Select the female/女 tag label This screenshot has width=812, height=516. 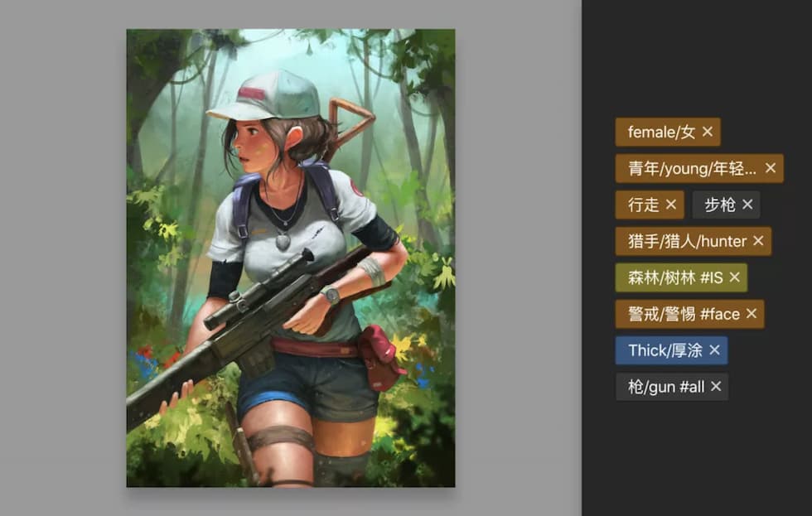coord(661,132)
